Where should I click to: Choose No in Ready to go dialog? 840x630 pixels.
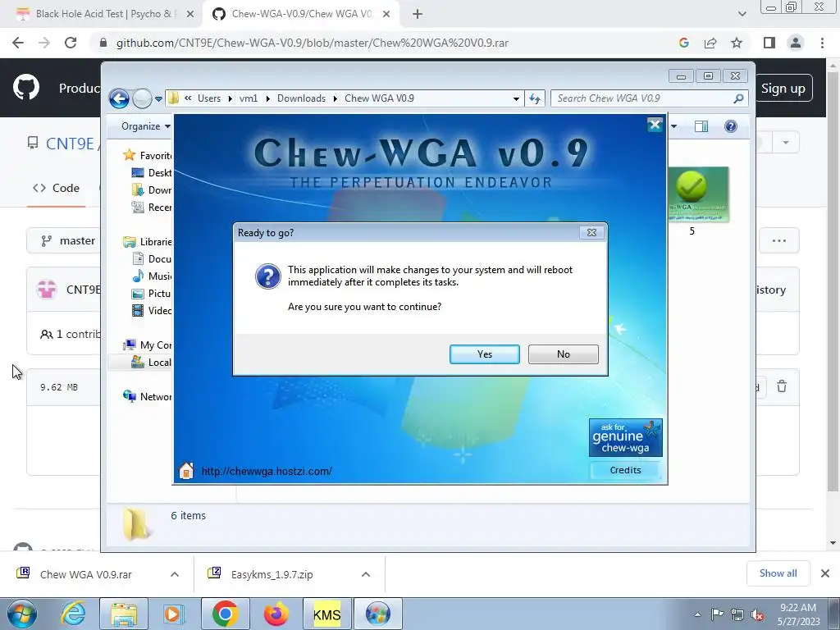[563, 354]
